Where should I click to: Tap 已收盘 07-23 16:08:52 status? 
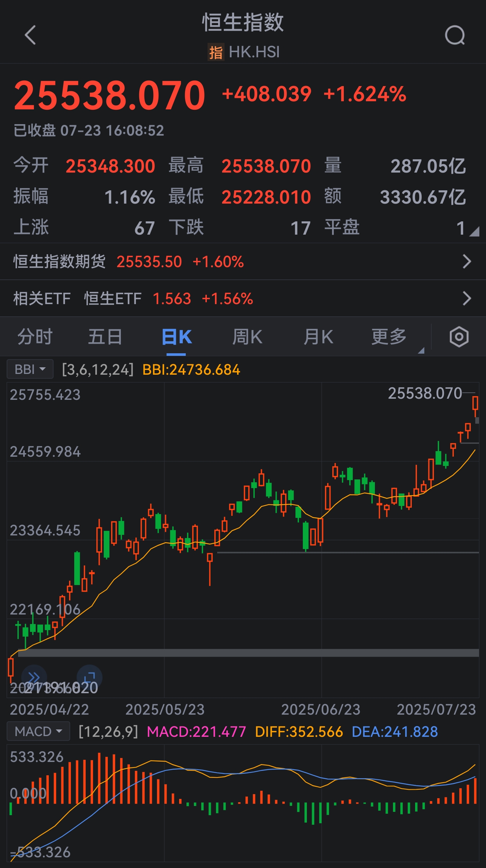[89, 130]
